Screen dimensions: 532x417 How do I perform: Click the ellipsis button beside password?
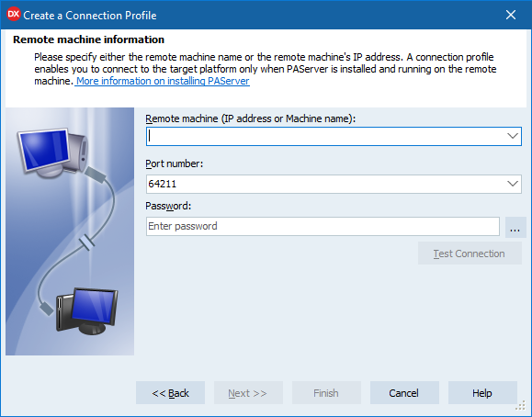pyautogui.click(x=515, y=228)
